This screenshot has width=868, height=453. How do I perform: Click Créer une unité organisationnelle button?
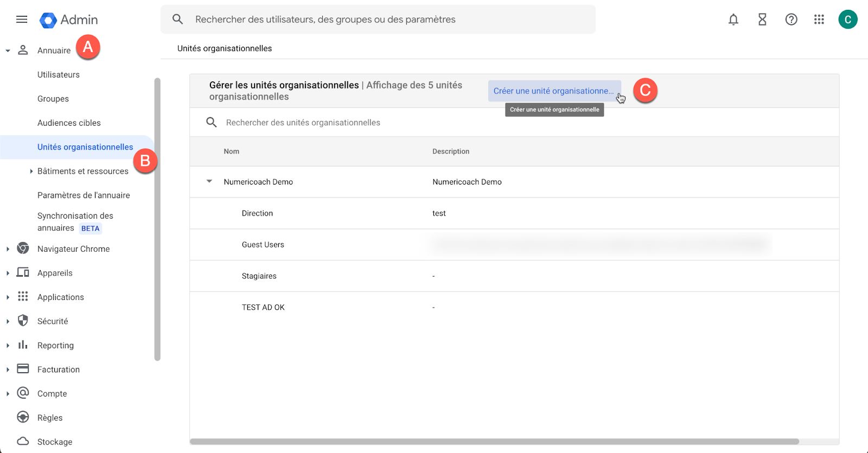click(x=554, y=91)
